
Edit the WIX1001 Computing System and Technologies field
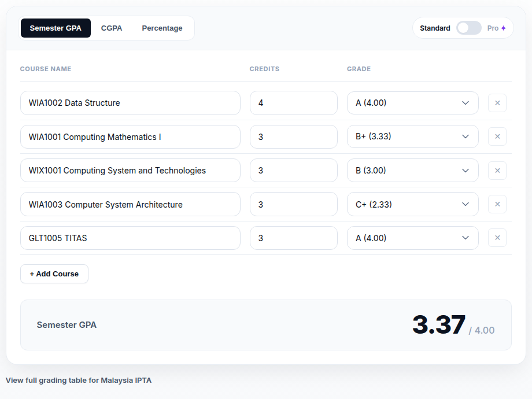pyautogui.click(x=130, y=171)
